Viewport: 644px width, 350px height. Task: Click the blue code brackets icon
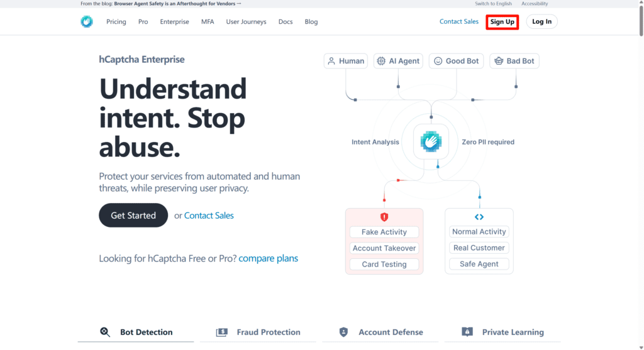point(479,217)
